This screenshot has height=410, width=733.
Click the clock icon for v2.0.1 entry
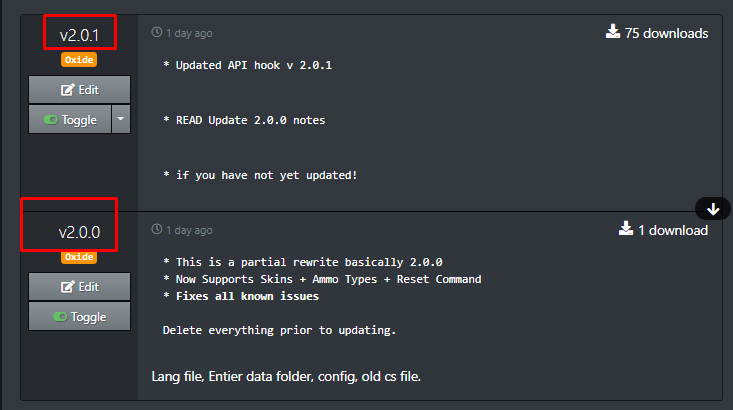157,32
